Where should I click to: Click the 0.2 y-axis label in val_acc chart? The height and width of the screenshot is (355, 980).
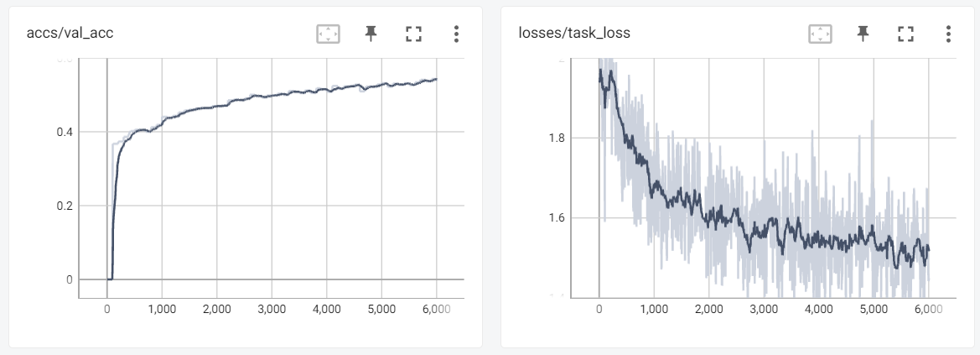[x=64, y=206]
